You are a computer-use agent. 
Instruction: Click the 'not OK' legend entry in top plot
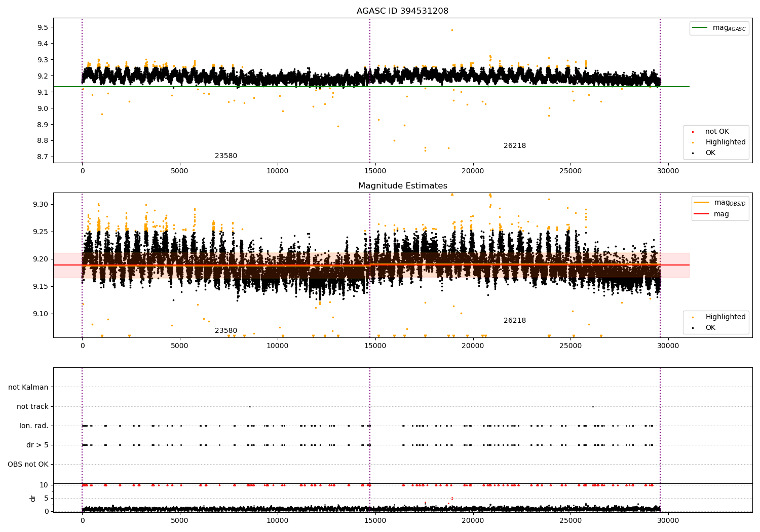[x=717, y=132]
